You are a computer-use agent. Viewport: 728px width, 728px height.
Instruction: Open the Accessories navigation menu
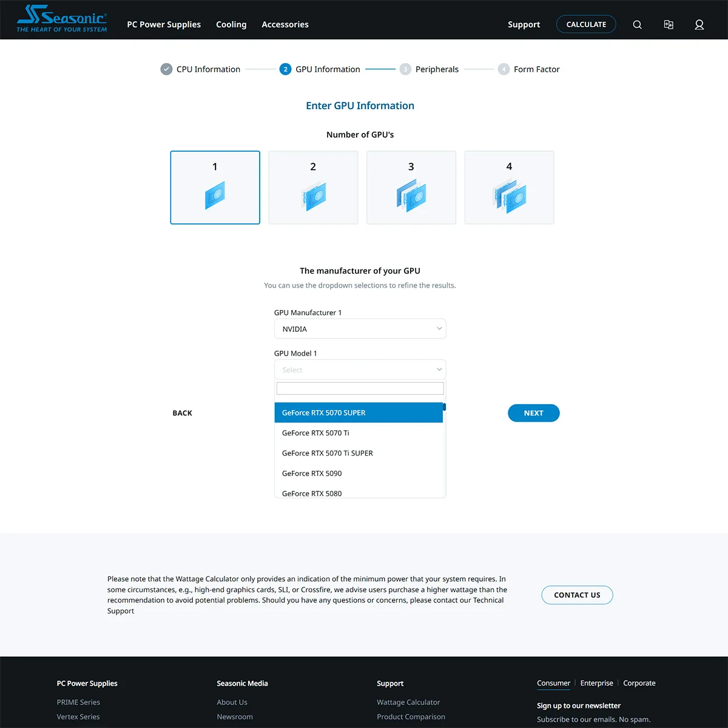click(285, 24)
